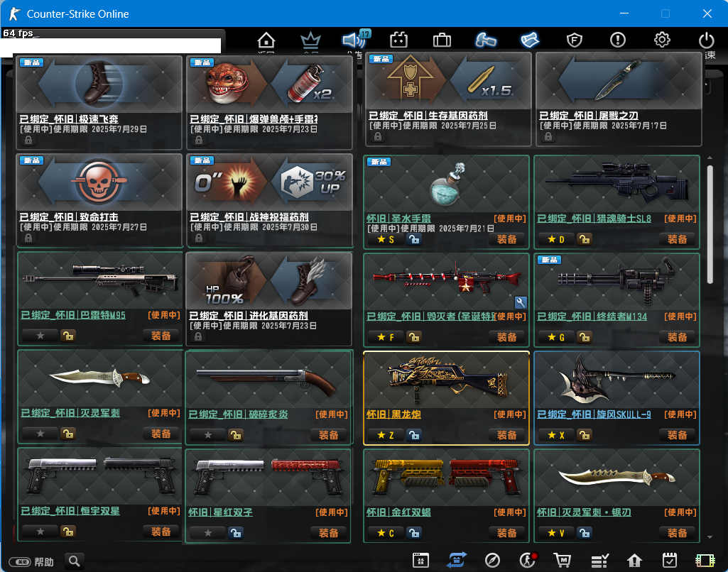Equip 黑龙炮 using its 装备 button
Screen dimensions: 728x572
click(507, 435)
